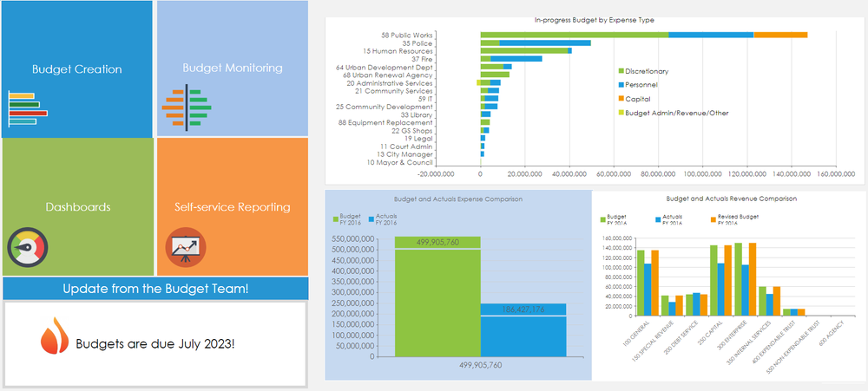Click the green Human Resources bar
868x391 pixels.
click(524, 51)
